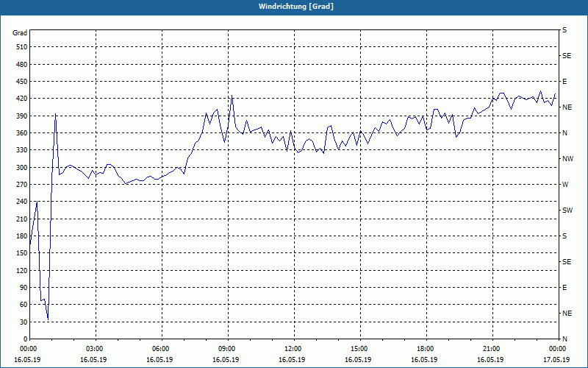Viewport: 588px width, 368px height.
Task: Click the 18:00 time label
Action: pos(425,349)
